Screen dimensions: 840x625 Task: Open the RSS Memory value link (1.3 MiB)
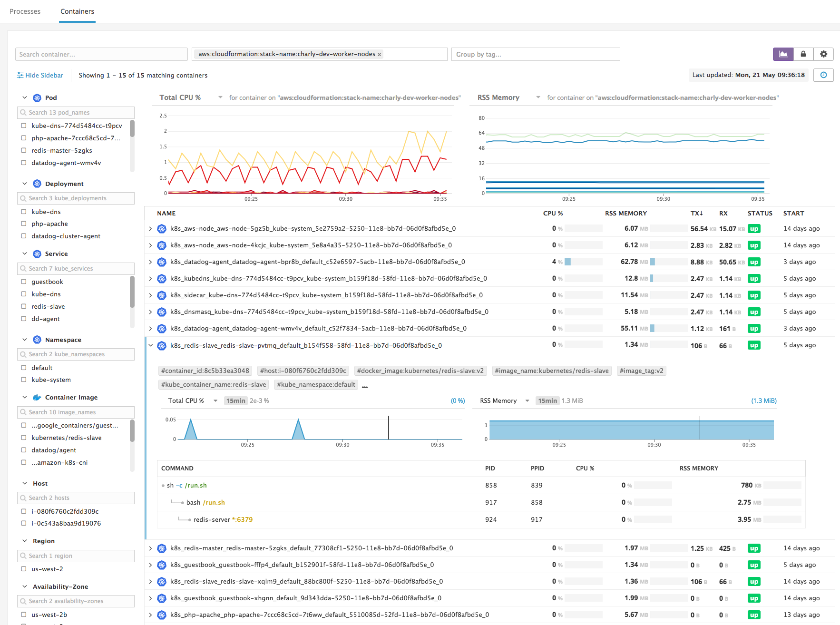(763, 400)
